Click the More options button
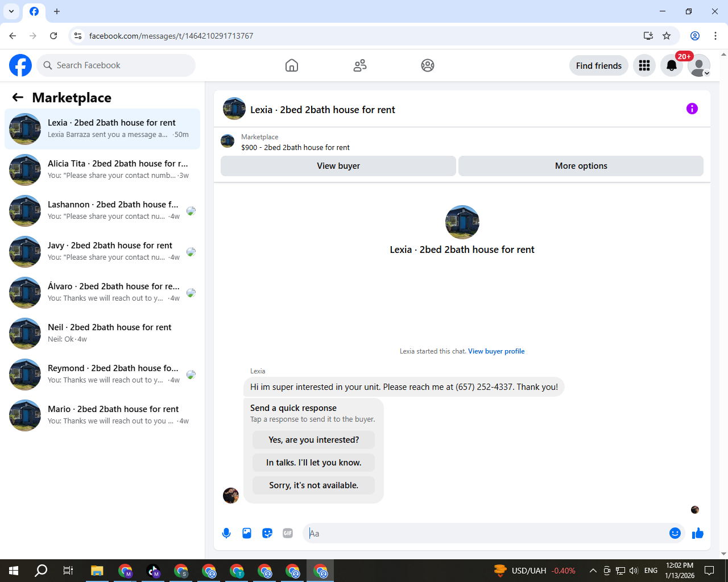 [x=581, y=166]
